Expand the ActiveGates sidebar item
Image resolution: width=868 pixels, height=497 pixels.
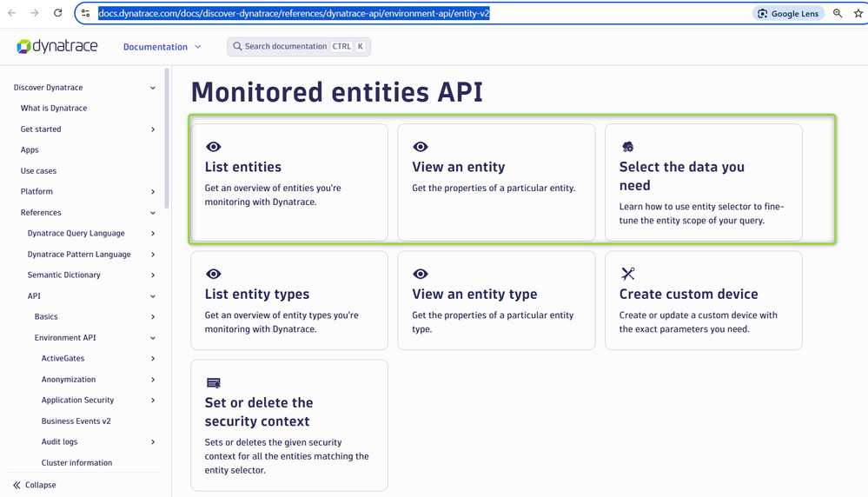pyautogui.click(x=153, y=359)
